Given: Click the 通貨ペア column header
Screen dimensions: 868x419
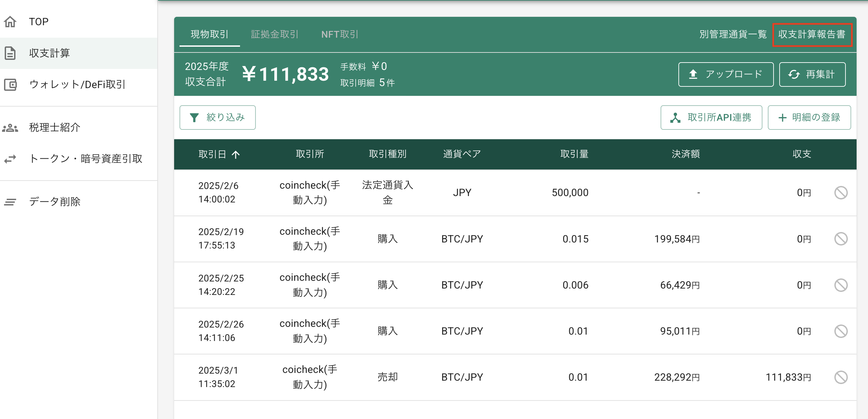Looking at the screenshot, I should point(462,154).
